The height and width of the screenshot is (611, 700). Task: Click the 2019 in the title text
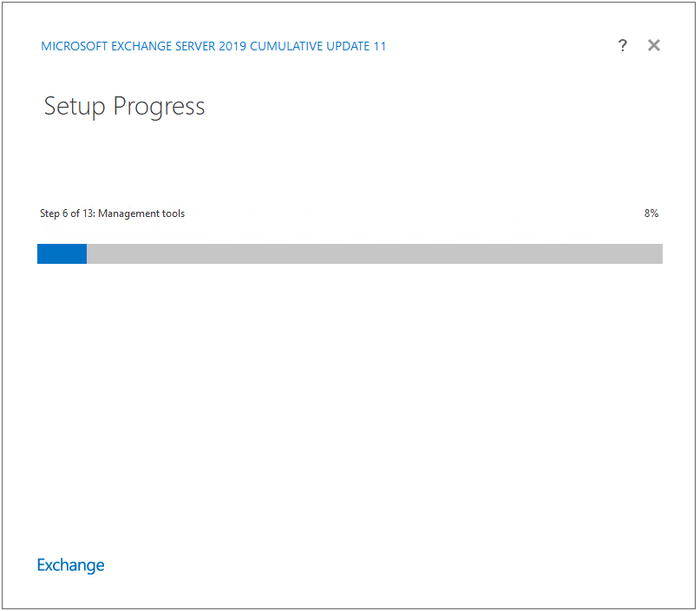(x=232, y=46)
